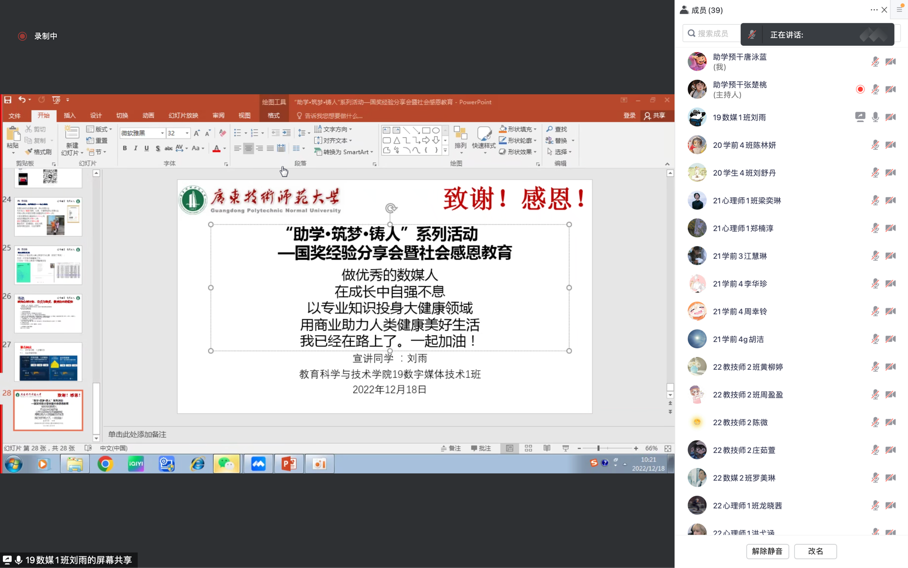Click the Format Painter tool

39,152
